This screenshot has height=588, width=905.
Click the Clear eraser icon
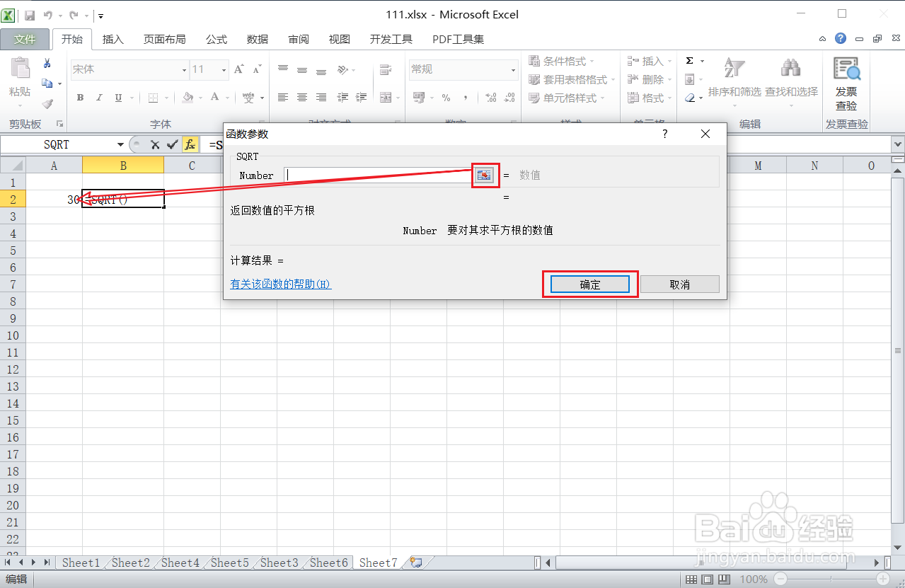tap(690, 98)
